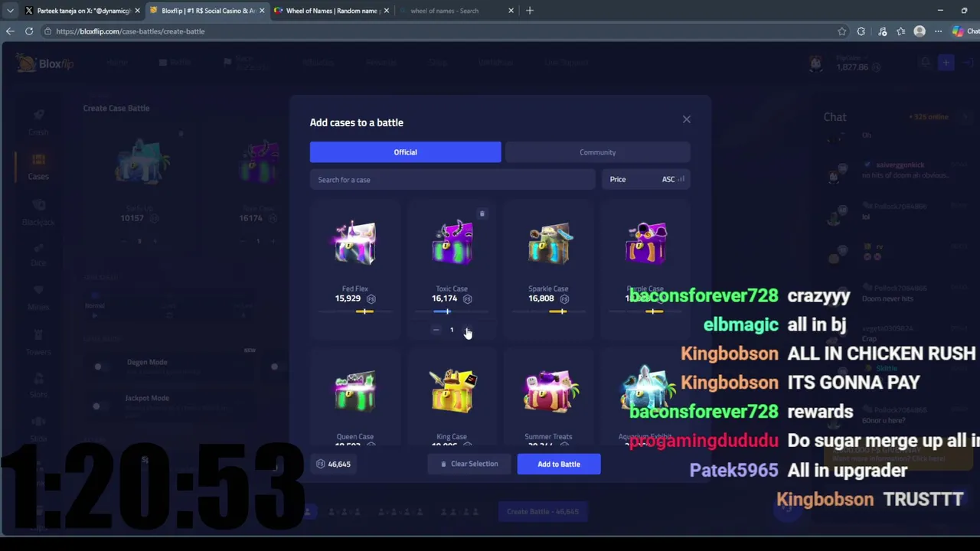Screen dimensions: 980x551
Task: Click the Add to Battle button
Action: (x=559, y=464)
